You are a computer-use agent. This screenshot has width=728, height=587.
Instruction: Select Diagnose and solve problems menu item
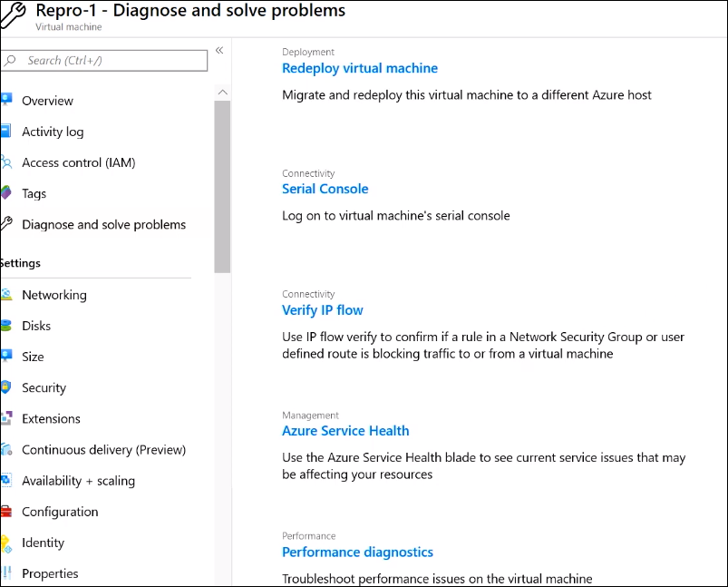click(x=103, y=224)
